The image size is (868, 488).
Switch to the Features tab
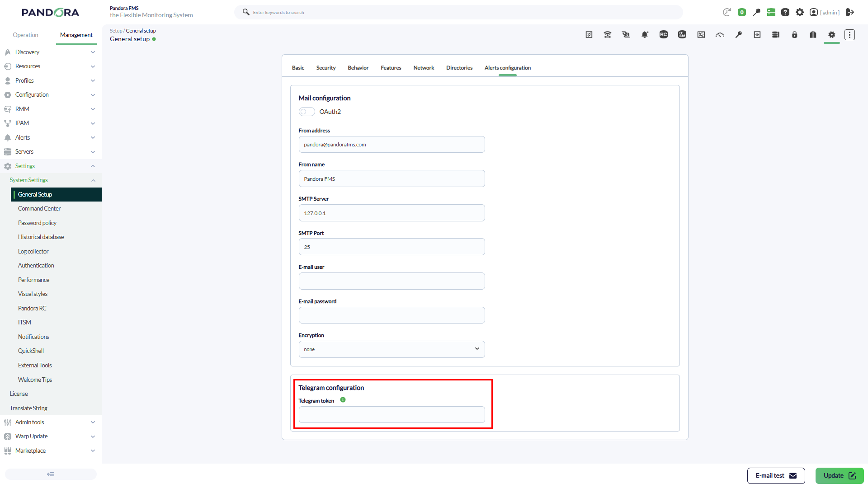click(391, 68)
